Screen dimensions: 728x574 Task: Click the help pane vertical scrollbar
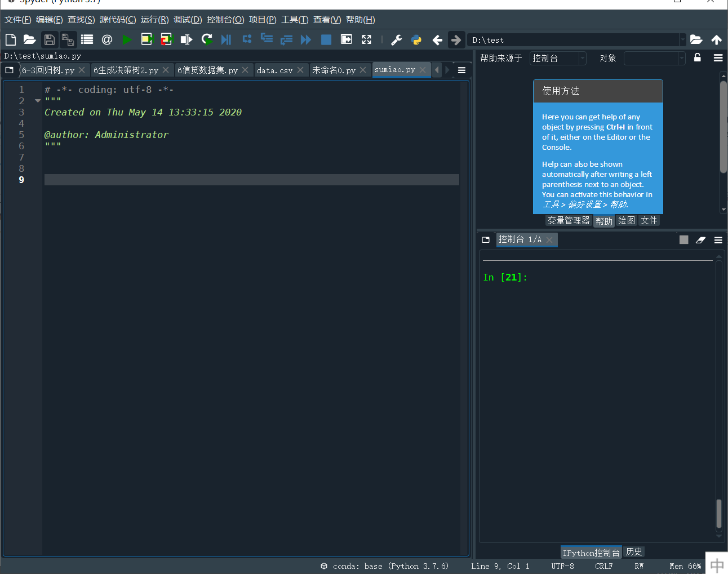click(x=723, y=127)
